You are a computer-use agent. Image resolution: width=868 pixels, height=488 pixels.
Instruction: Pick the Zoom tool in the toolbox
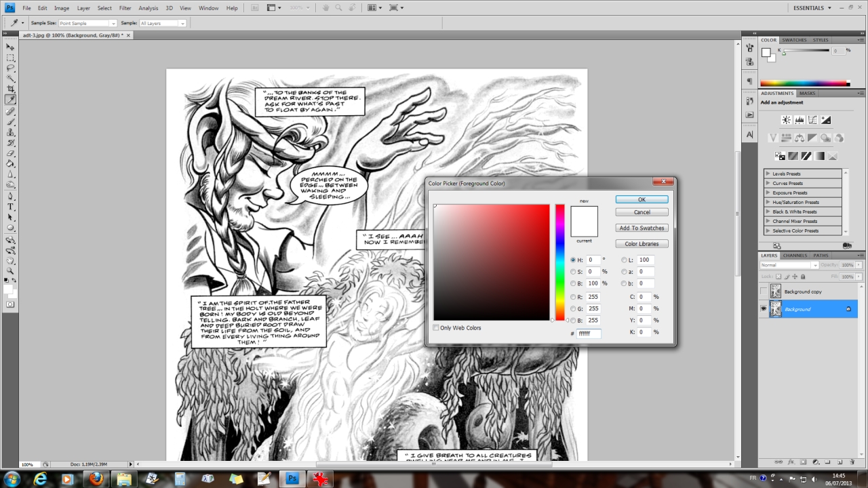11,270
